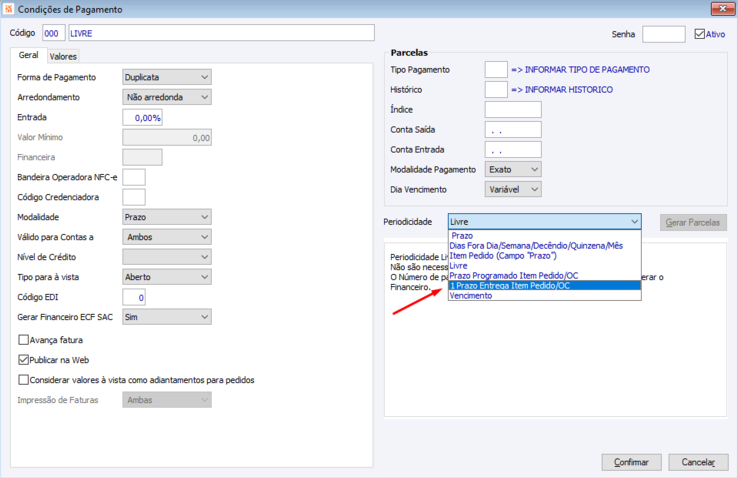The width and height of the screenshot is (738, 478).
Task: Open Dia Vencimento dropdown showing Variável
Action: (x=513, y=189)
